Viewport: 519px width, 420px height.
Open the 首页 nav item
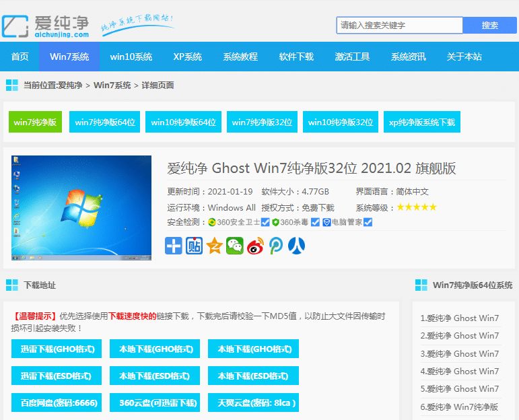(20, 57)
